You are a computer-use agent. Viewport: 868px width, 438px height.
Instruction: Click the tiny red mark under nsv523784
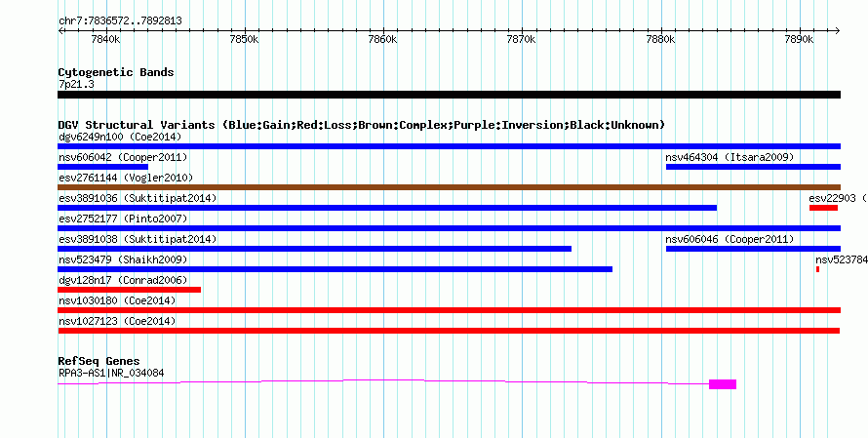pyautogui.click(x=817, y=269)
